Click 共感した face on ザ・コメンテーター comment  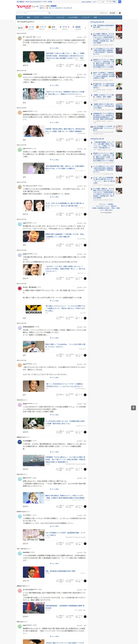click(x=57, y=65)
